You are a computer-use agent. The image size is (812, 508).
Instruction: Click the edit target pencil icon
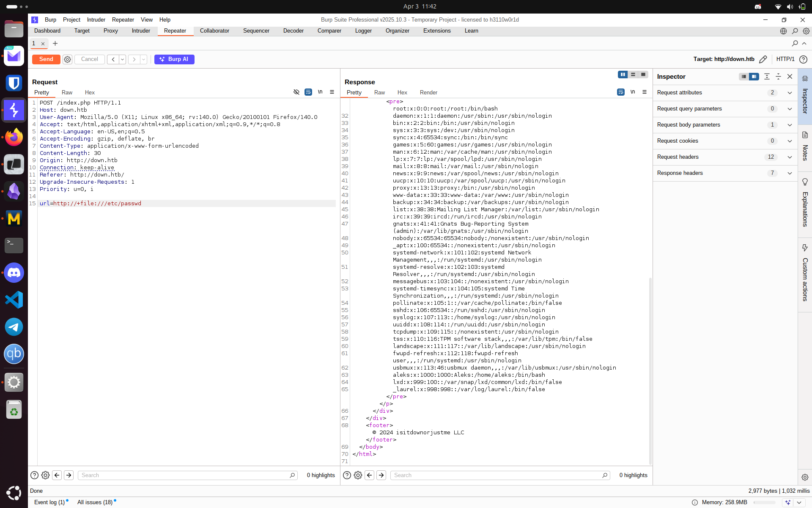763,59
